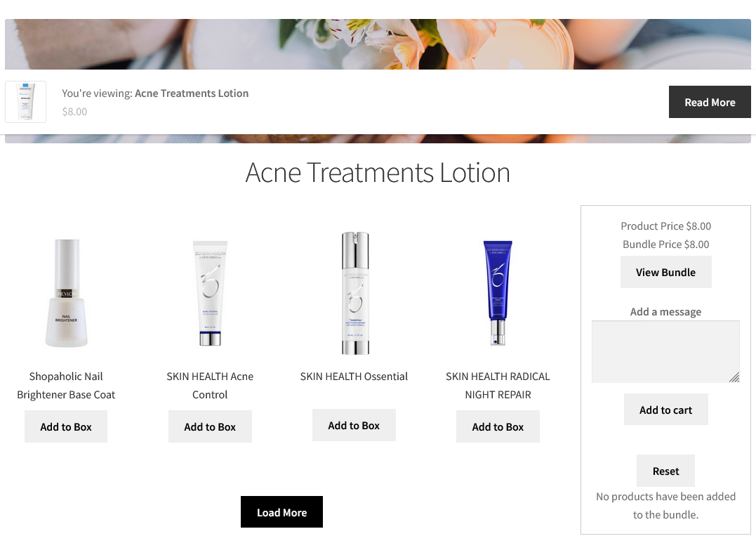This screenshot has width=756, height=555.
Task: Open the Acne Treatments Lotion thumbnail in sticky bar
Action: [25, 102]
